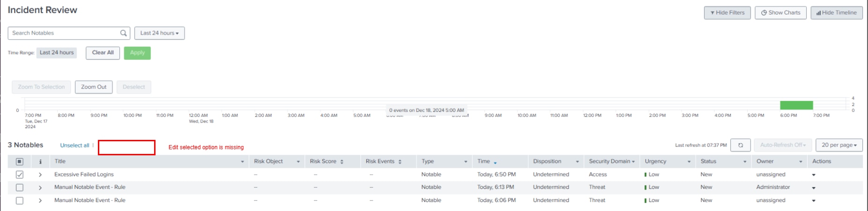The image size is (868, 211).
Task: Open the Urgency column filter dropdown
Action: (689, 161)
